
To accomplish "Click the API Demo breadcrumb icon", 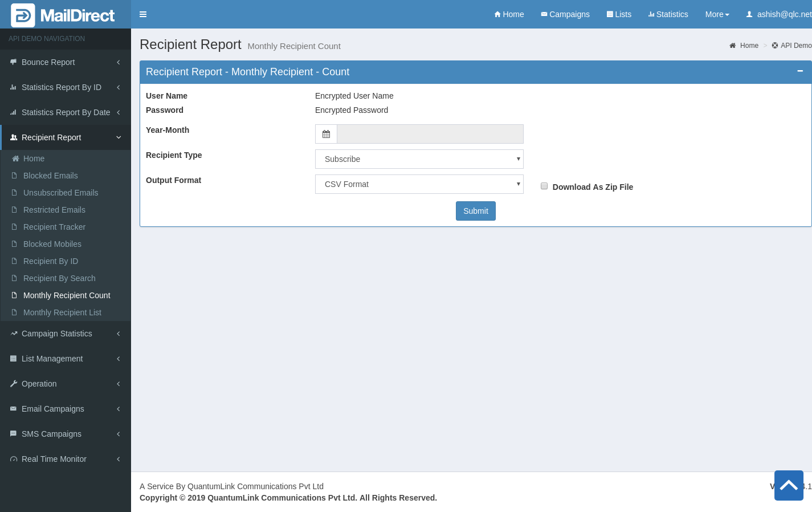I will (775, 46).
